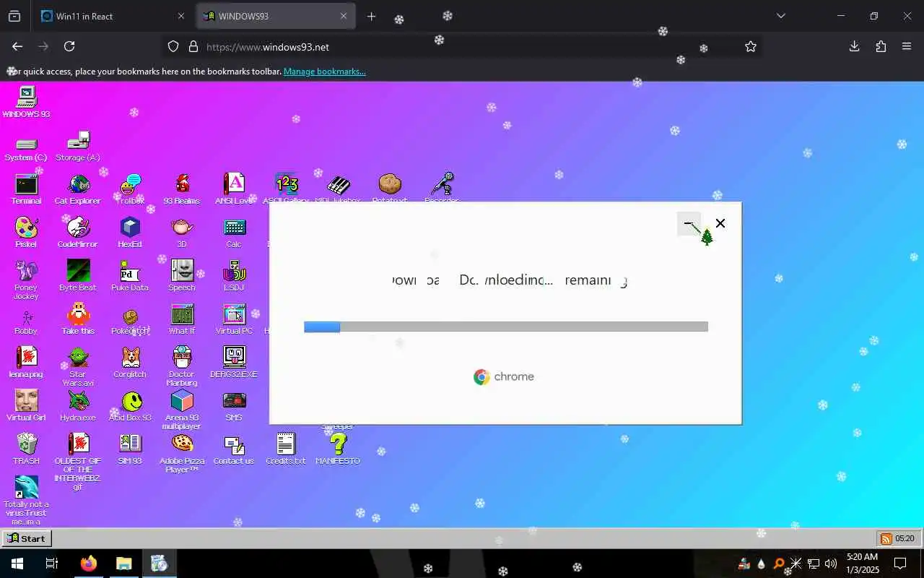Open the MANIFESTO question mark icon
The height and width of the screenshot is (578, 924).
click(x=338, y=449)
